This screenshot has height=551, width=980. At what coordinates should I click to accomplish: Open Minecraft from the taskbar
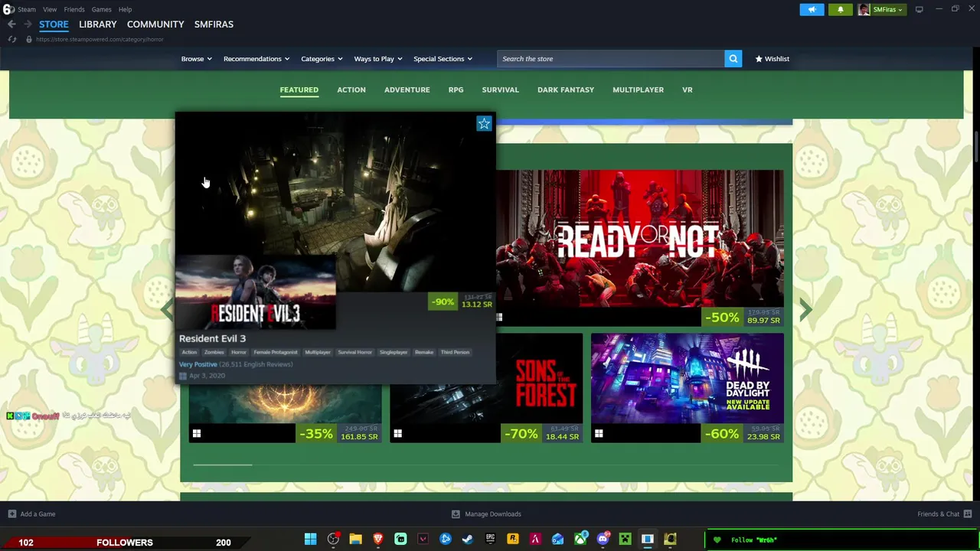625,540
